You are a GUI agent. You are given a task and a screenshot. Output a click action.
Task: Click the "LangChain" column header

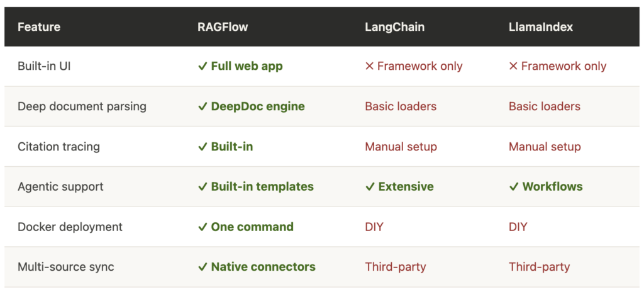coord(394,27)
